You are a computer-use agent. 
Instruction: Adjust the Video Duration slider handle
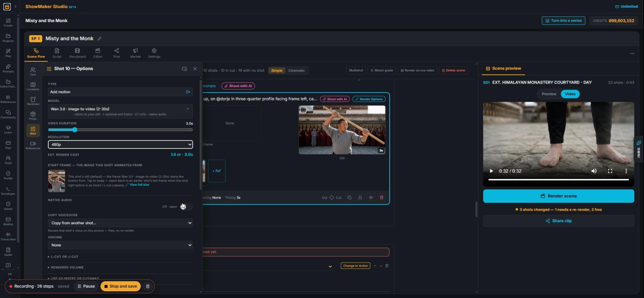tap(75, 130)
